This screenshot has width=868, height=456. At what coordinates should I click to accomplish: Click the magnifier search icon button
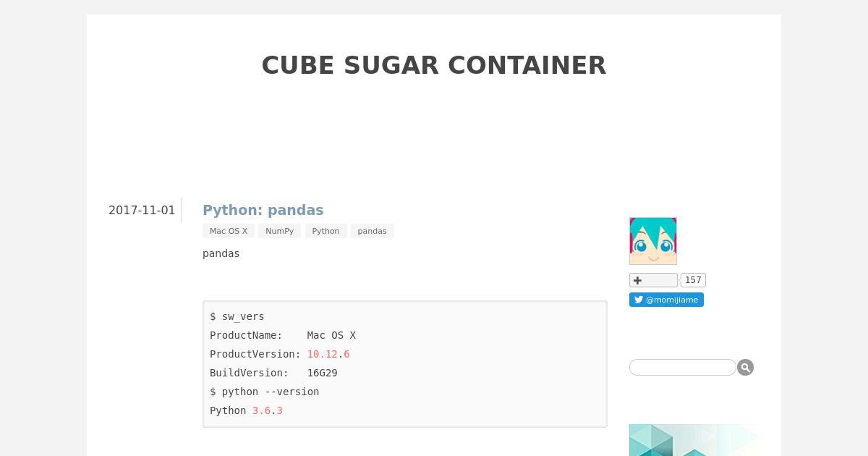(x=746, y=368)
